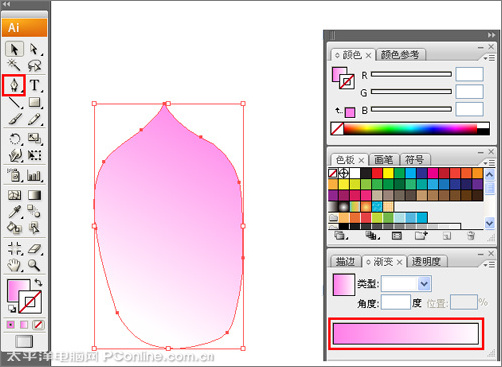Set paint mode to None in toolbox
The width and height of the screenshot is (502, 367).
pyautogui.click(x=38, y=325)
